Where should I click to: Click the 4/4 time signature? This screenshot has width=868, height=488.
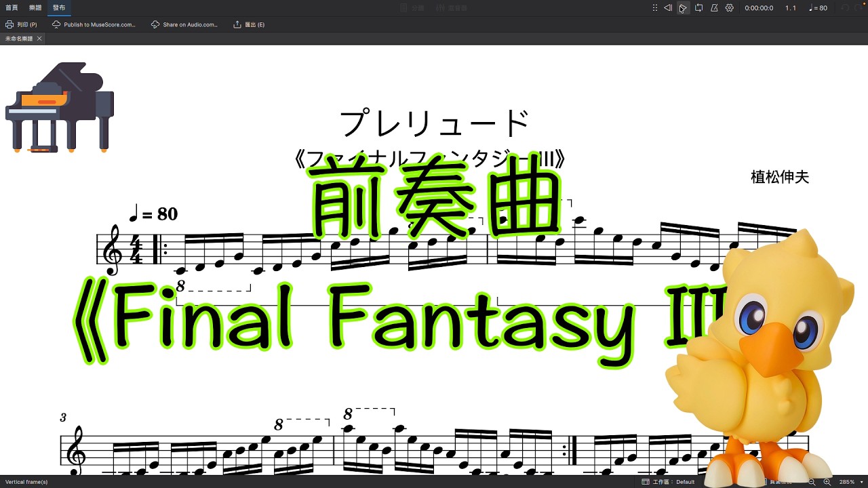point(136,250)
